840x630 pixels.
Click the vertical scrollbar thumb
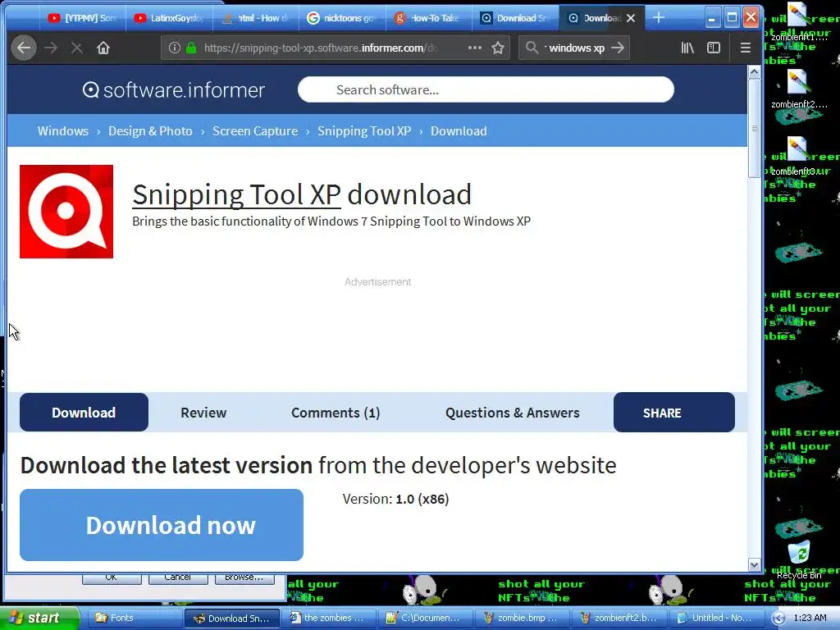[x=755, y=129]
